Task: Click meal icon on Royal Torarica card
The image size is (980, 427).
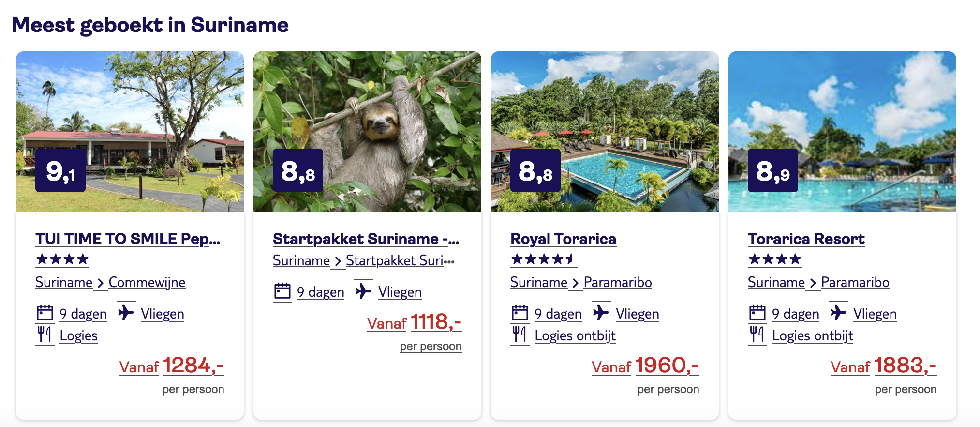Action: 520,334
